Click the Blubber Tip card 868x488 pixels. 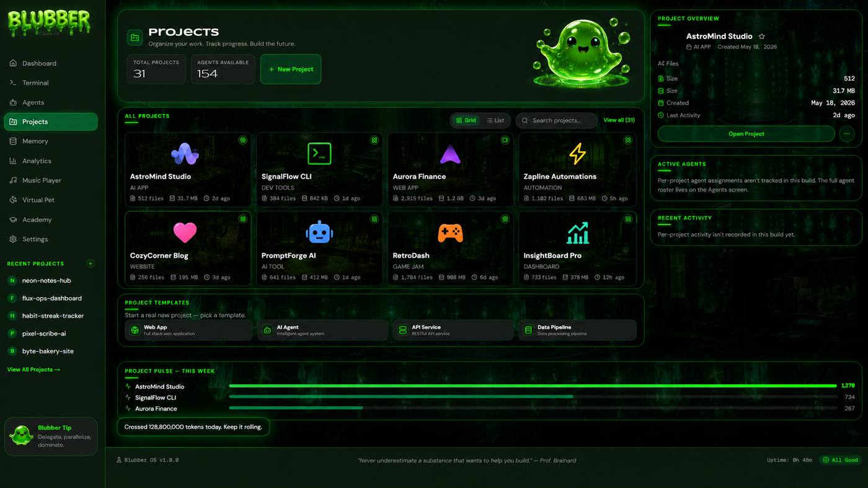pyautogui.click(x=51, y=437)
